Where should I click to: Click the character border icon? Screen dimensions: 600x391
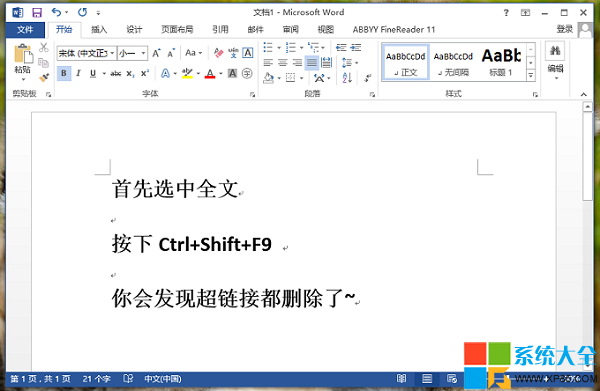pos(248,53)
